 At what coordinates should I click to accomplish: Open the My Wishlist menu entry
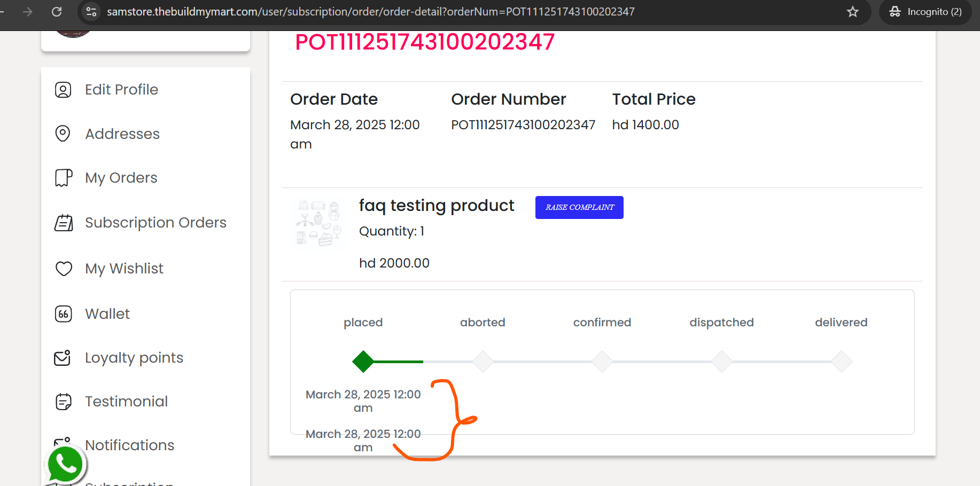point(124,268)
